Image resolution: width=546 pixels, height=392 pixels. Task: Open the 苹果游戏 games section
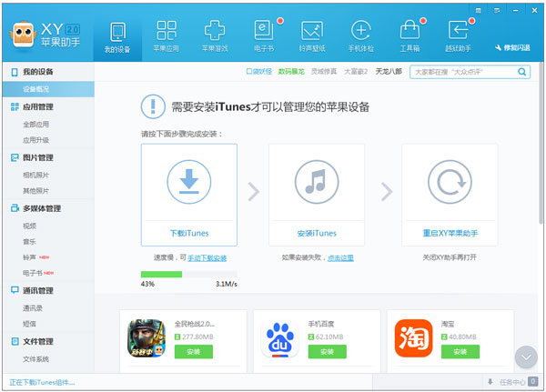(215, 36)
